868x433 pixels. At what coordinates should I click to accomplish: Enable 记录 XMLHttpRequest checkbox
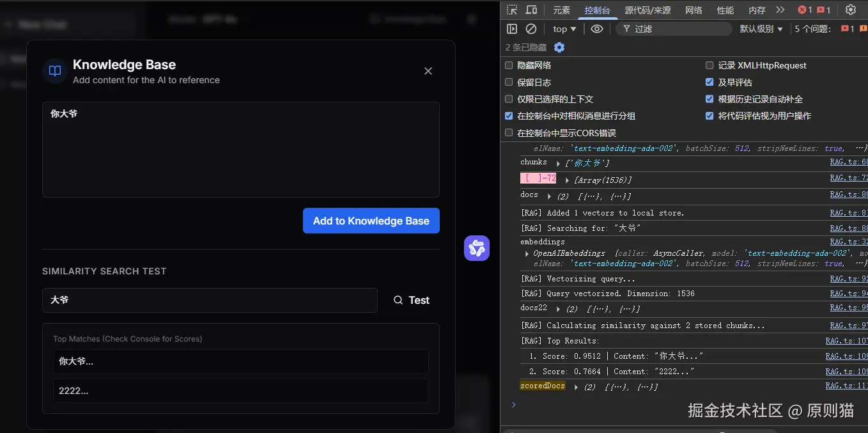point(709,65)
